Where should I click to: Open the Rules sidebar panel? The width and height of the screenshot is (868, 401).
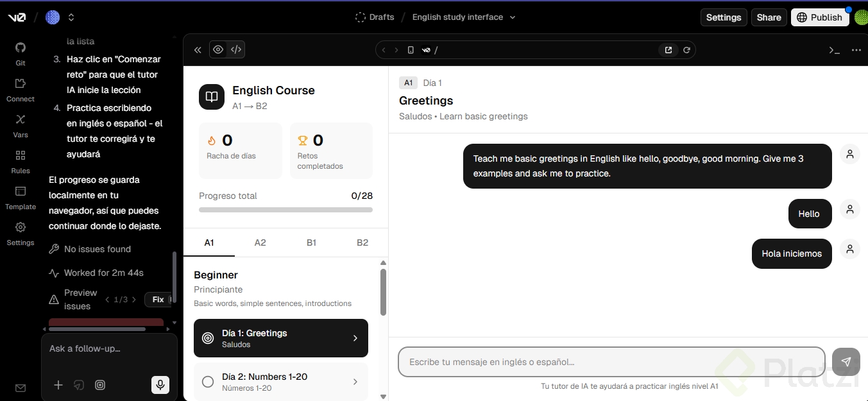click(21, 162)
